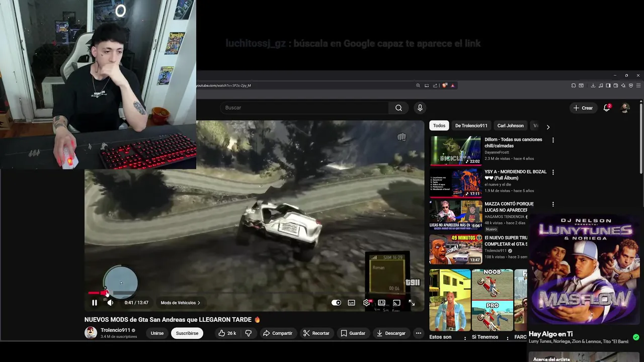Click the Compartir button
644x362 pixels.
pos(278,333)
